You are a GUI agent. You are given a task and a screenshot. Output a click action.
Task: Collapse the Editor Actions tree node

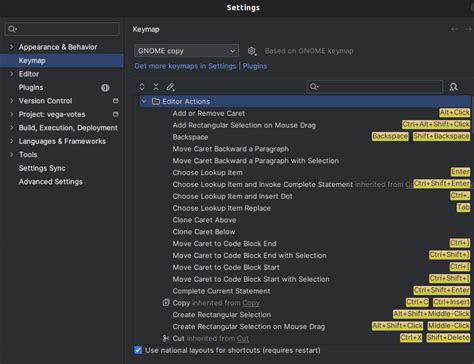pyautogui.click(x=144, y=101)
